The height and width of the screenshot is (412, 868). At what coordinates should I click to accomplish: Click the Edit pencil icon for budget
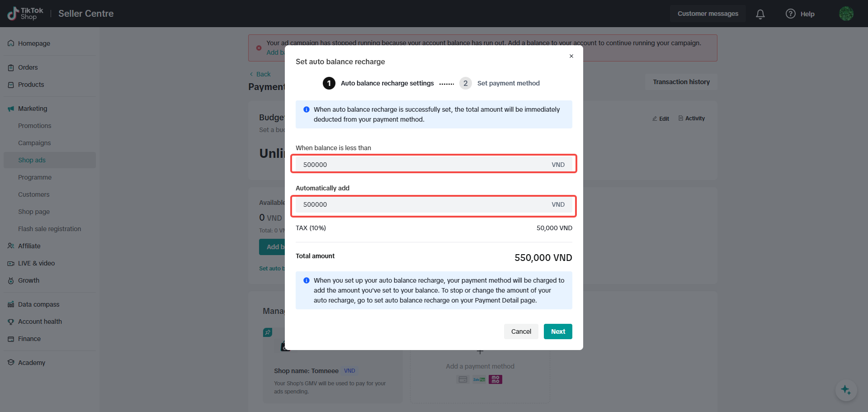click(x=655, y=118)
